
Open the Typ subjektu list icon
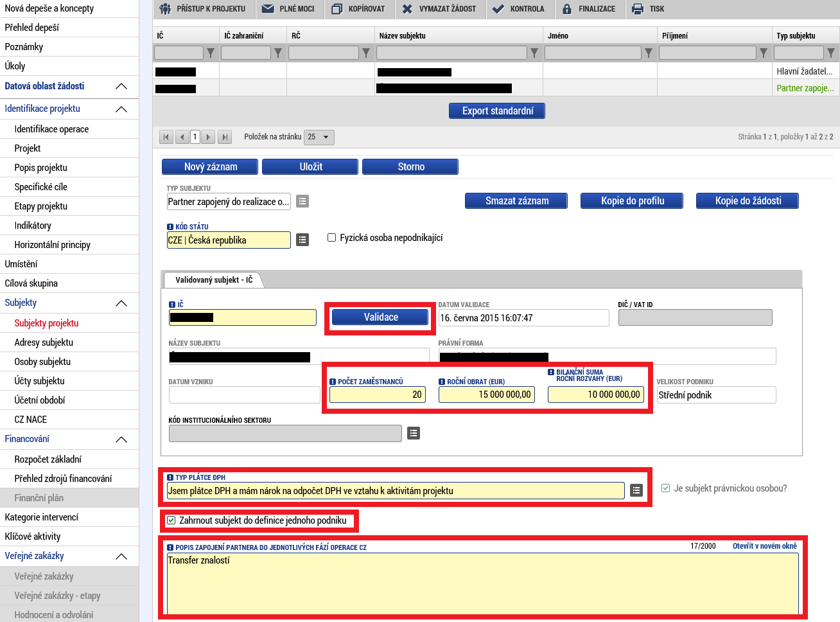click(x=302, y=201)
